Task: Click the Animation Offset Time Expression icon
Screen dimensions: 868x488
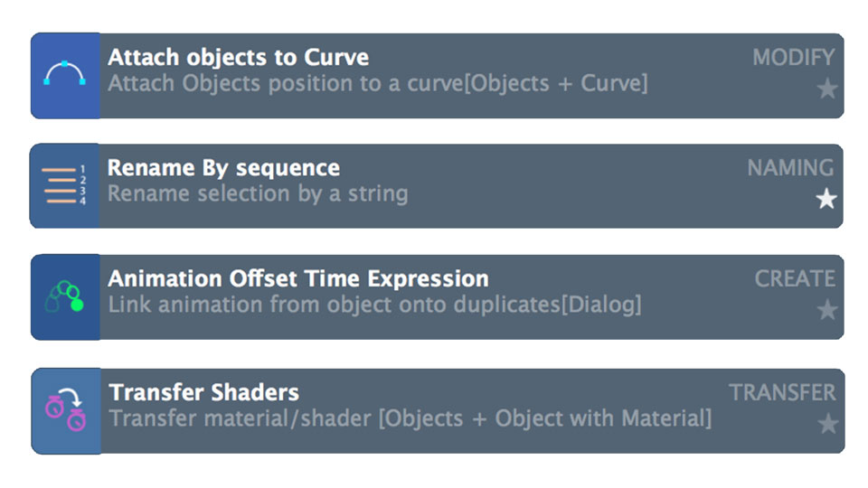Action: click(65, 297)
